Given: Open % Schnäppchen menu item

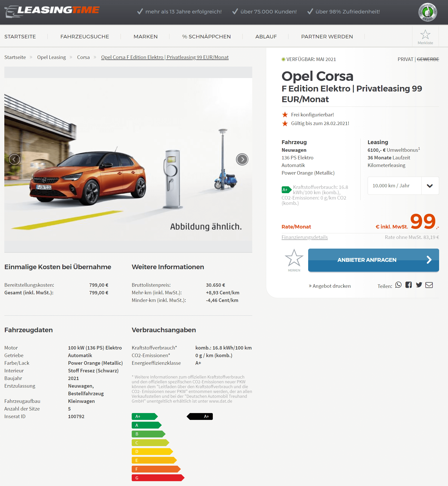Looking at the screenshot, I should click(x=206, y=37).
